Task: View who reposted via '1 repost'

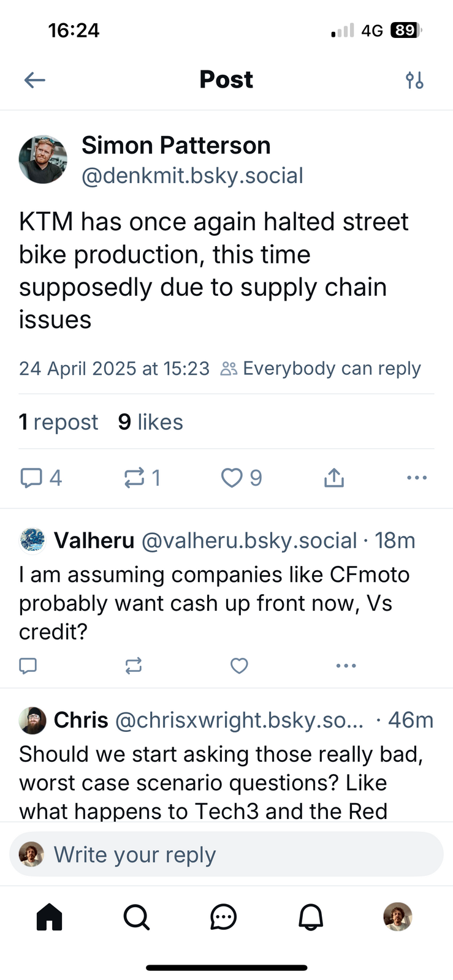Action: click(58, 422)
